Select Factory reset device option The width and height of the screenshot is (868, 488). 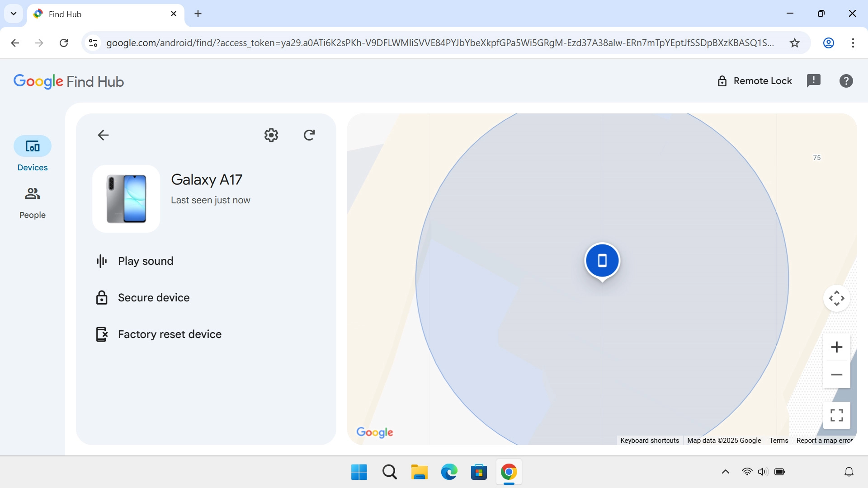pos(170,334)
